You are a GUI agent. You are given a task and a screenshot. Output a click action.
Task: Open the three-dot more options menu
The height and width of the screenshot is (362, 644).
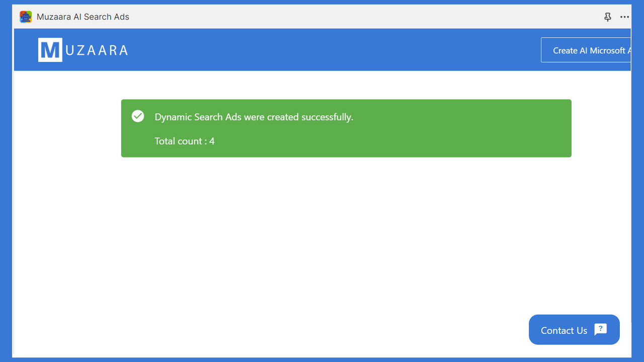[x=624, y=17]
